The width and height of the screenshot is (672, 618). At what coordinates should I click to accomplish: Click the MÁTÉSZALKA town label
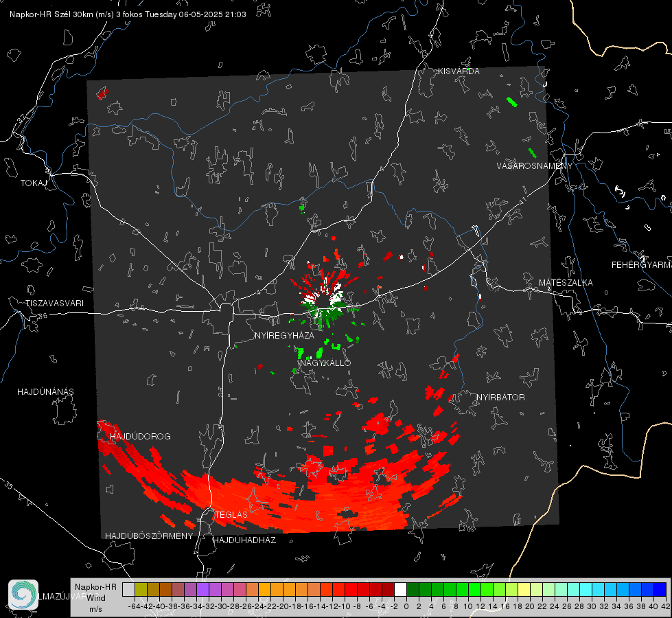[x=566, y=282]
